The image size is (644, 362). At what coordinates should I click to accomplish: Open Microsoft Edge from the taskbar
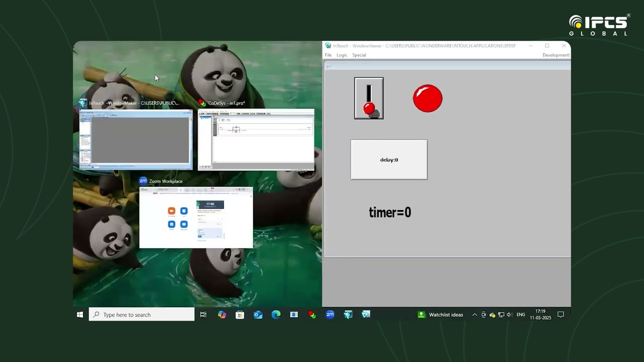(276, 315)
